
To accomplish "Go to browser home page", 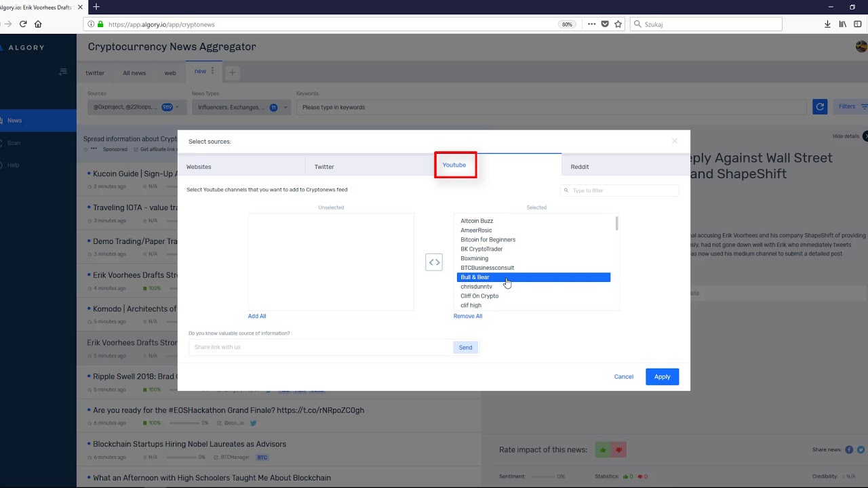I will [38, 24].
